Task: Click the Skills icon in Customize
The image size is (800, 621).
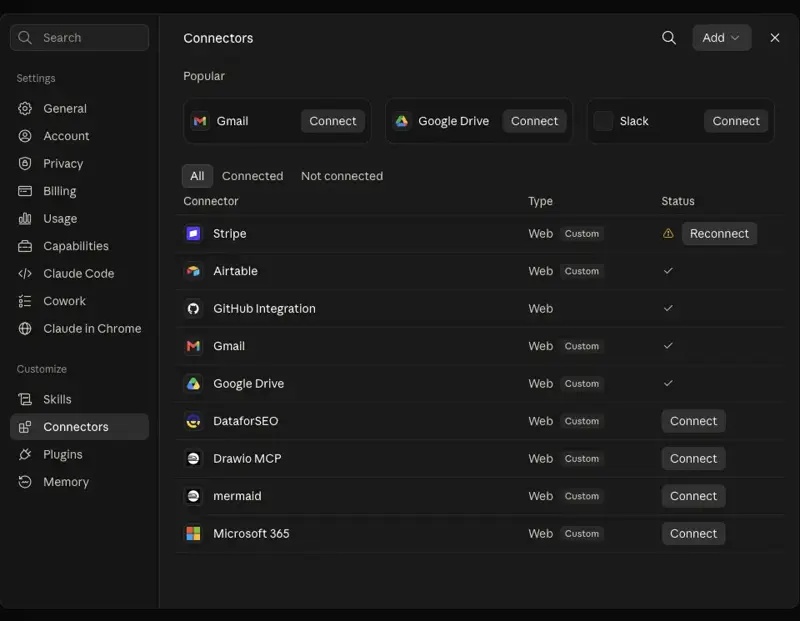Action: (25, 400)
